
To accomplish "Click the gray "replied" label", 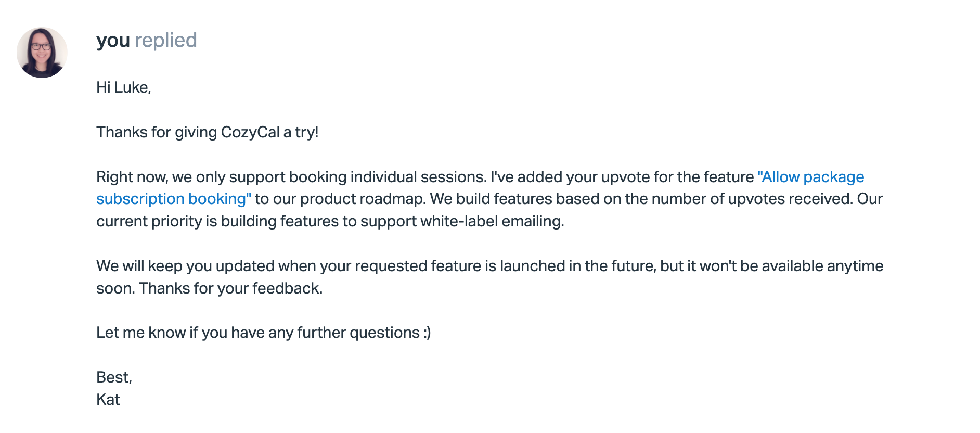I will tap(165, 41).
